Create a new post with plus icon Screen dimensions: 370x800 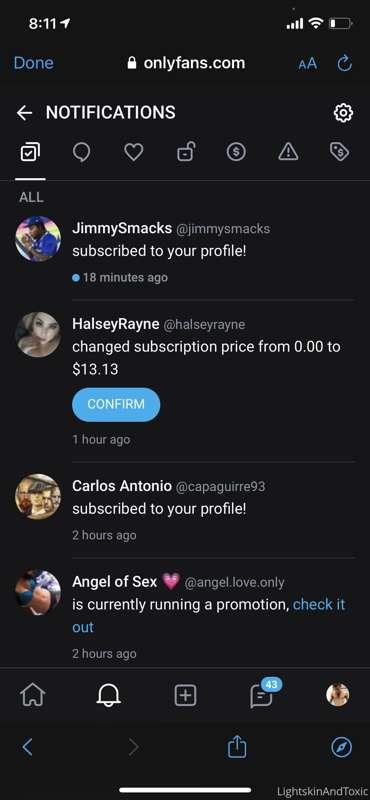click(185, 695)
